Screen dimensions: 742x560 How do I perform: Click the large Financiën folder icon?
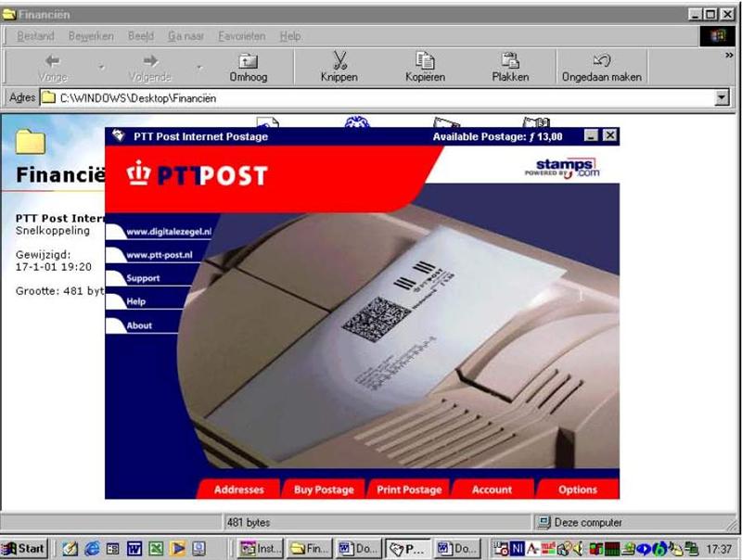pos(31,142)
